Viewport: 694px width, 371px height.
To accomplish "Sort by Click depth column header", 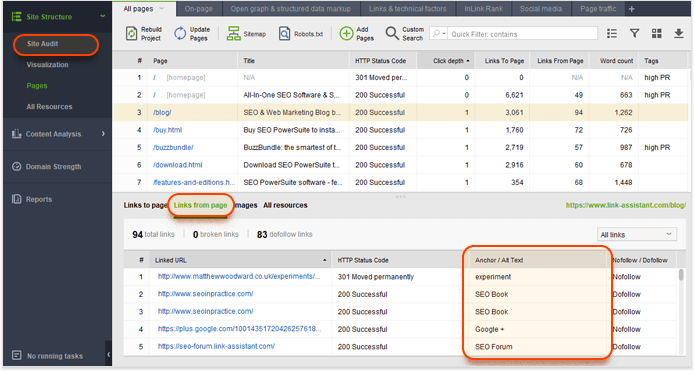I will pyautogui.click(x=445, y=61).
